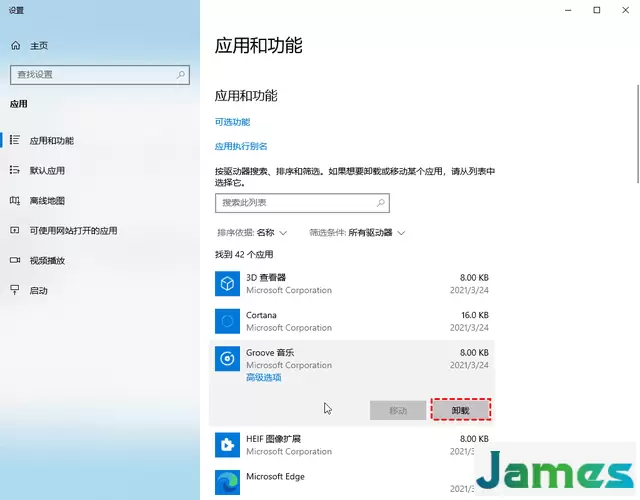This screenshot has width=640, height=500.
Task: Select the 3D 查看器 app name
Action: [266, 278]
